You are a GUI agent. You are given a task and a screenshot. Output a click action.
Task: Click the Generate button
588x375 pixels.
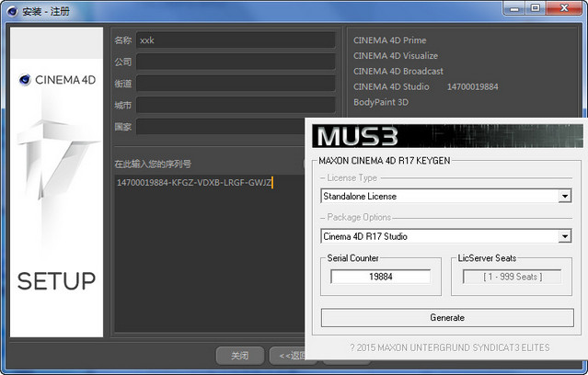[447, 318]
